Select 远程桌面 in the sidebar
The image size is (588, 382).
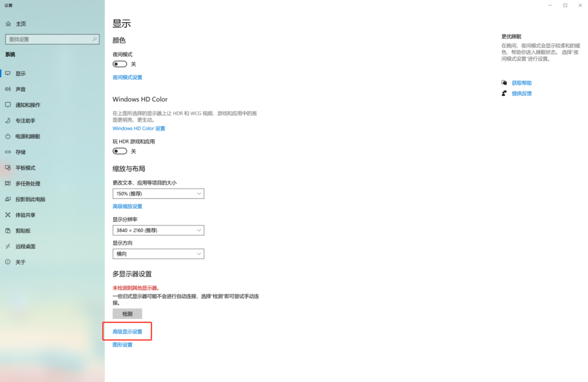pos(26,247)
